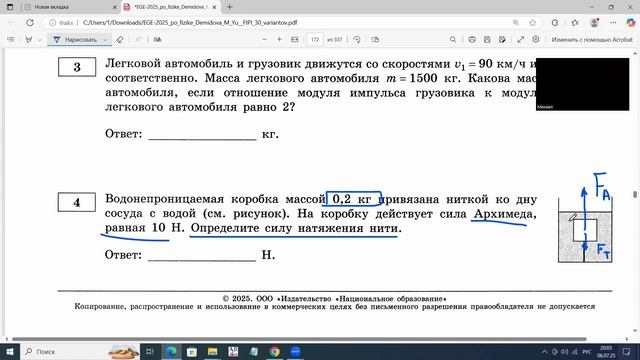Launch Google Chrome from the taskbar
640x360 pixels.
(275, 351)
